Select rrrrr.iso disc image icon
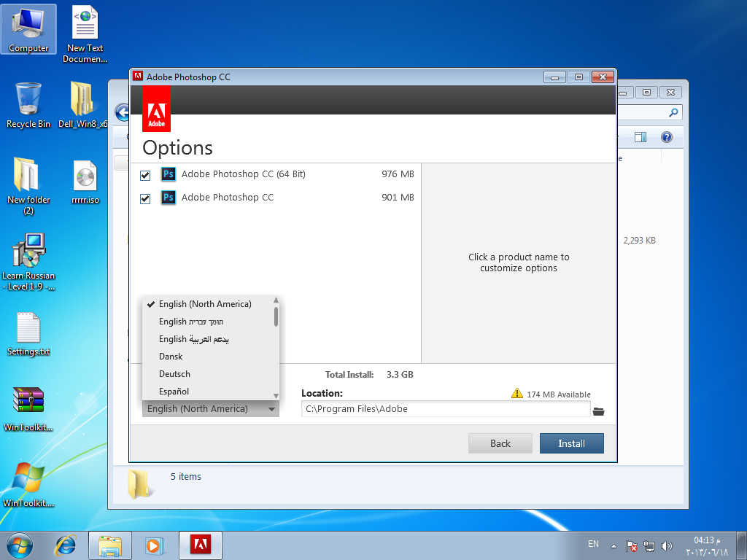 click(85, 182)
